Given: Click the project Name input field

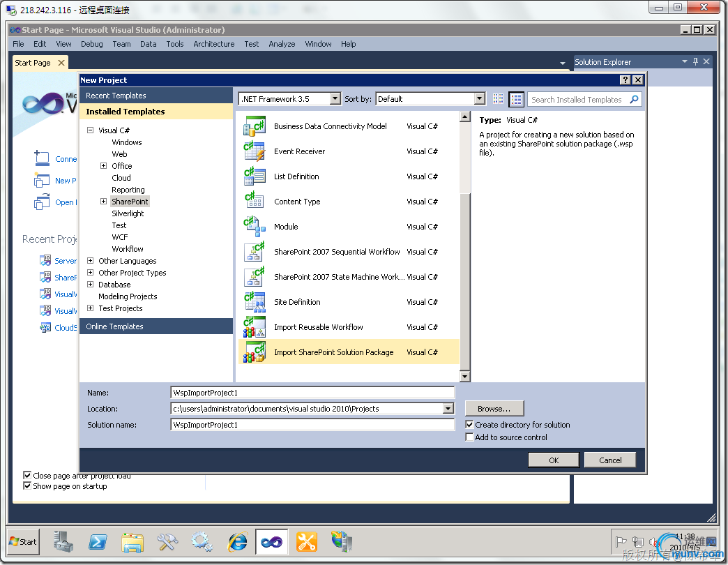Looking at the screenshot, I should pyautogui.click(x=312, y=393).
